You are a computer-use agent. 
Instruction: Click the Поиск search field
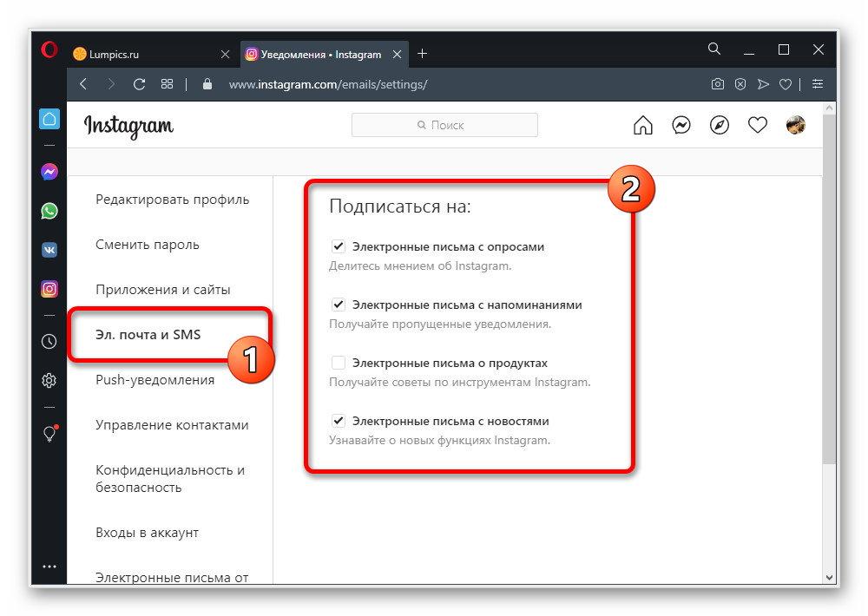tap(444, 125)
